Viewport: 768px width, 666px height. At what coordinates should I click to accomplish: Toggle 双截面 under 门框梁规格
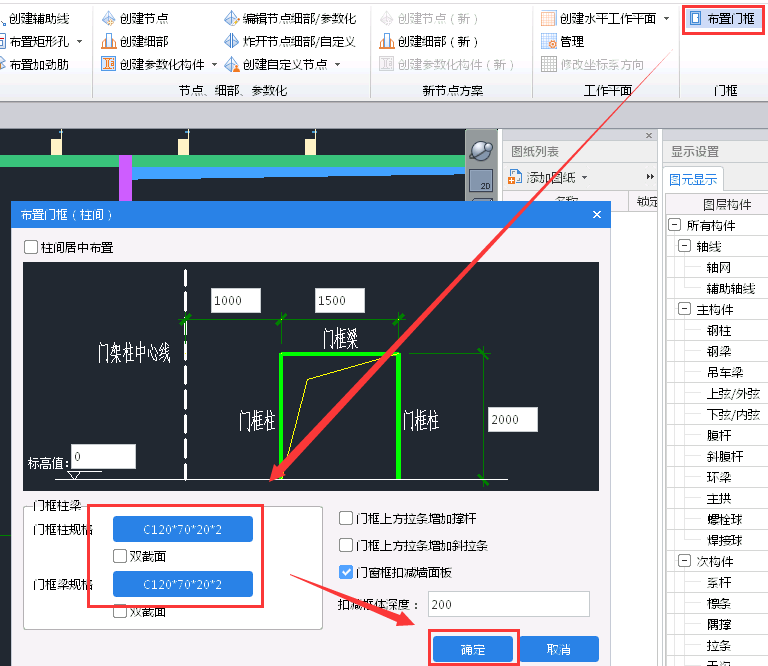pos(120,611)
